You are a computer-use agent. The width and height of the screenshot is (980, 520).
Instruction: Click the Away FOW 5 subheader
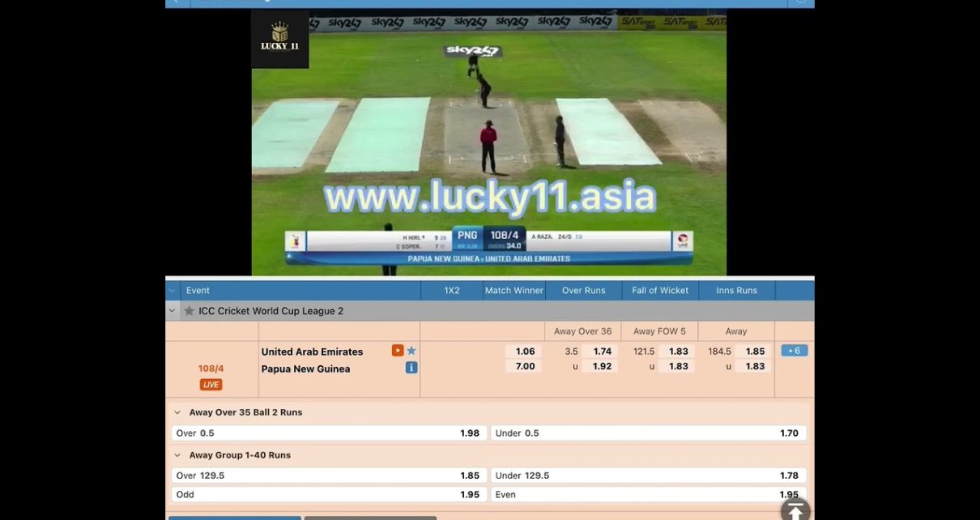[x=659, y=331]
